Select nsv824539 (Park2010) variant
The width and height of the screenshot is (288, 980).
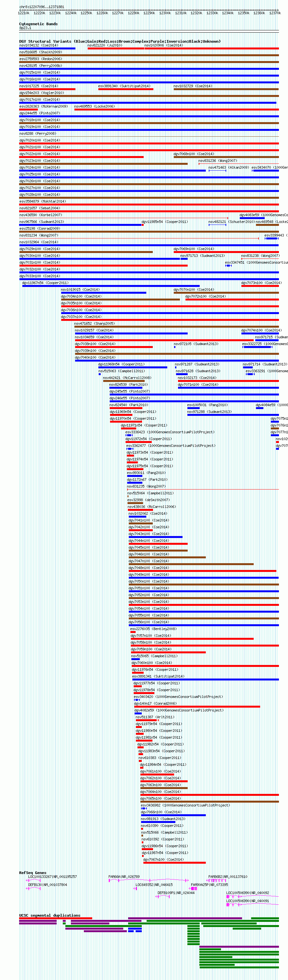tap(129, 385)
